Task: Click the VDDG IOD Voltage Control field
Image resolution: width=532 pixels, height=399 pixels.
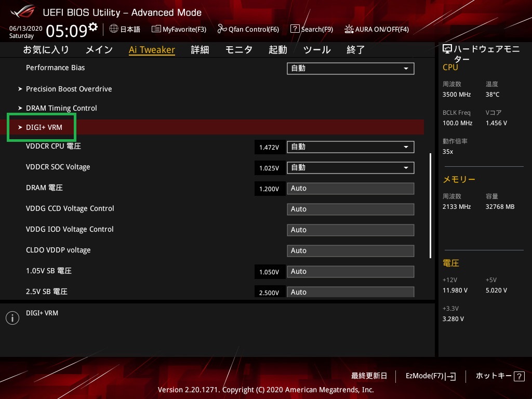Action: coord(351,230)
